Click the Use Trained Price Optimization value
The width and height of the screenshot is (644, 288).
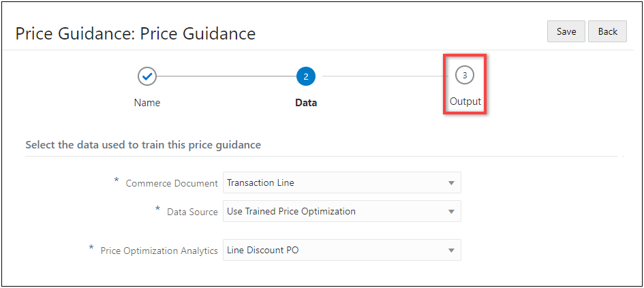[x=291, y=211]
